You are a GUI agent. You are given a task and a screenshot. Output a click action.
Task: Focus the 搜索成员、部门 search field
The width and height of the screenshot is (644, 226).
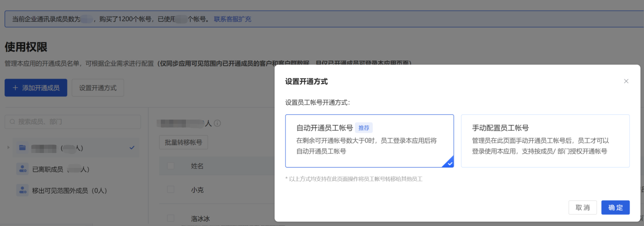point(73,122)
